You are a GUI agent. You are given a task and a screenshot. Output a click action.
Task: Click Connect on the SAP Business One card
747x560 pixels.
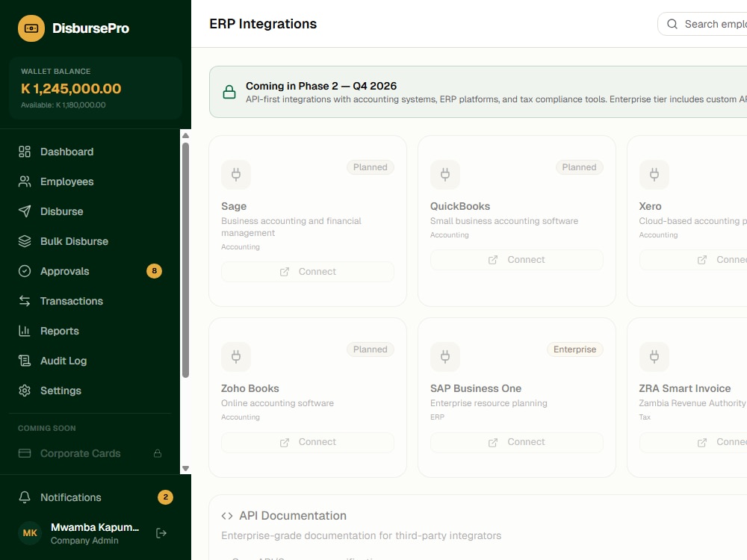tap(516, 442)
